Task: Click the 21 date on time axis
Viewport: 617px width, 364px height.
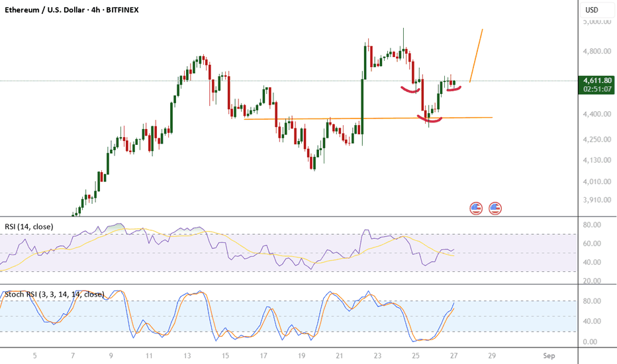Action: pos(338,356)
